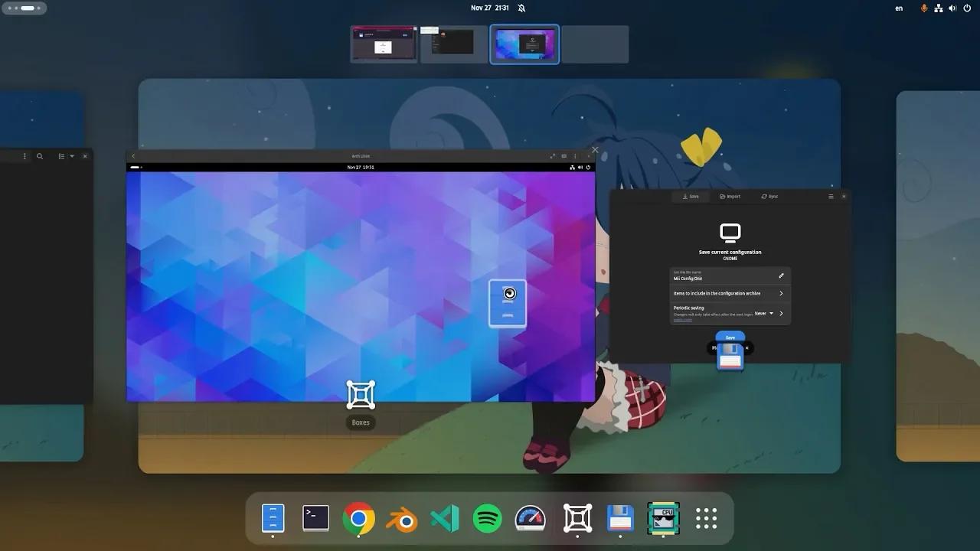980x551 pixels.
Task: Select the third workspace thumbnail at the top
Action: tap(524, 44)
